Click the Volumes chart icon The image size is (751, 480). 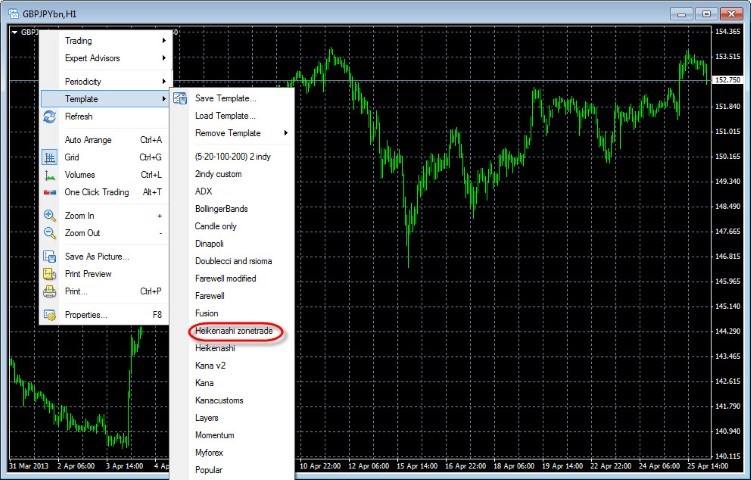point(49,175)
